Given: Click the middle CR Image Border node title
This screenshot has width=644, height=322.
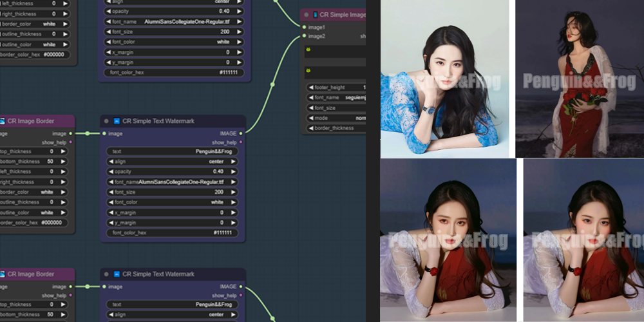Looking at the screenshot, I should coord(31,121).
